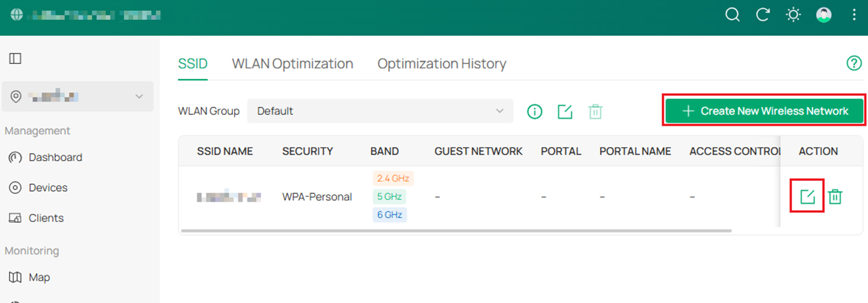Click the SSID NAME column header
868x303 pixels.
pos(225,151)
